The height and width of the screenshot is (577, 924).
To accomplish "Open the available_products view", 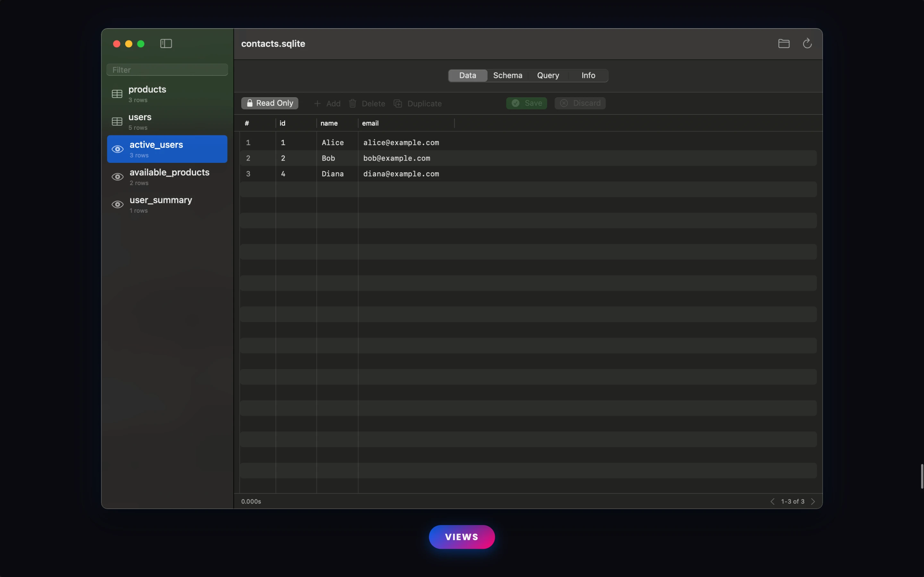I will pos(169,176).
